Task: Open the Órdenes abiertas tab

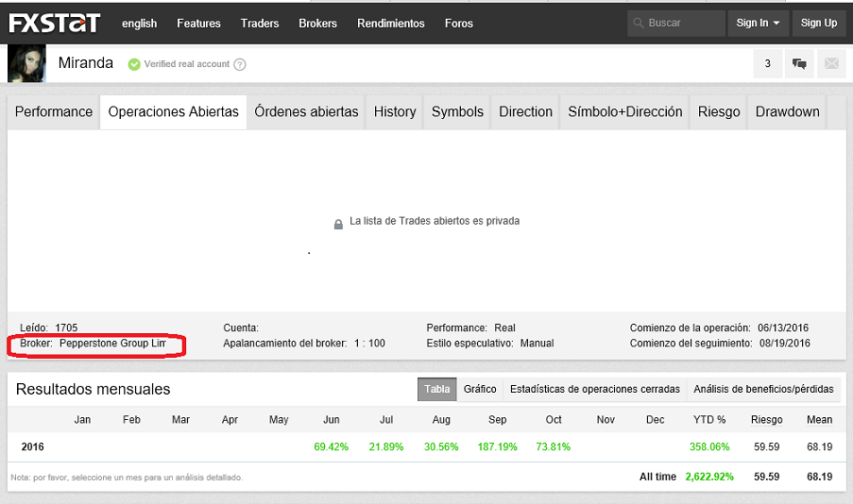Action: (x=306, y=111)
